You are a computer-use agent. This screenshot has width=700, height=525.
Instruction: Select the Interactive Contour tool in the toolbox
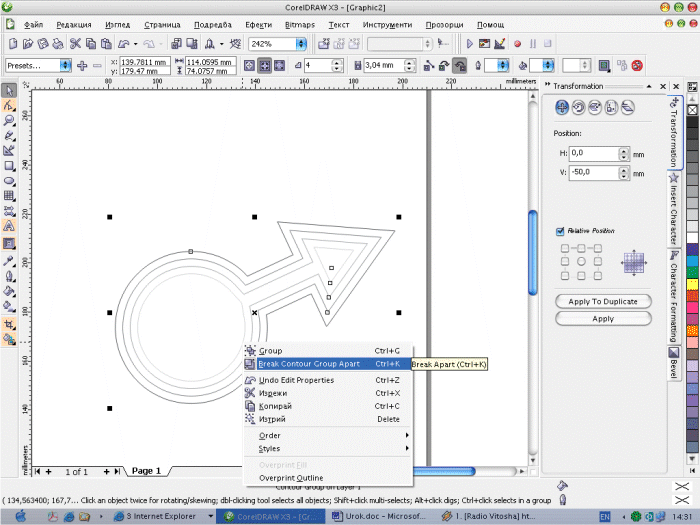9,243
